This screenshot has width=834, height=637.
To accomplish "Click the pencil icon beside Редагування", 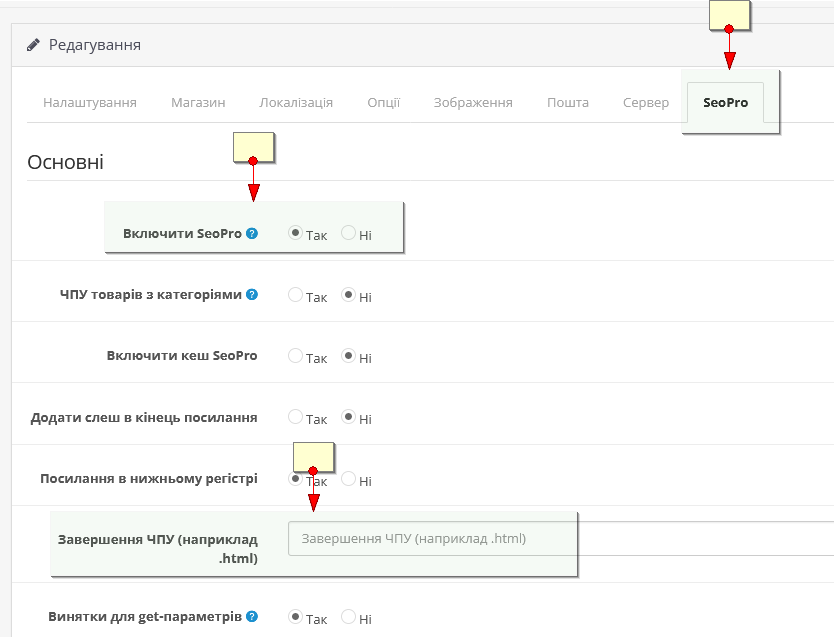I will [x=34, y=45].
